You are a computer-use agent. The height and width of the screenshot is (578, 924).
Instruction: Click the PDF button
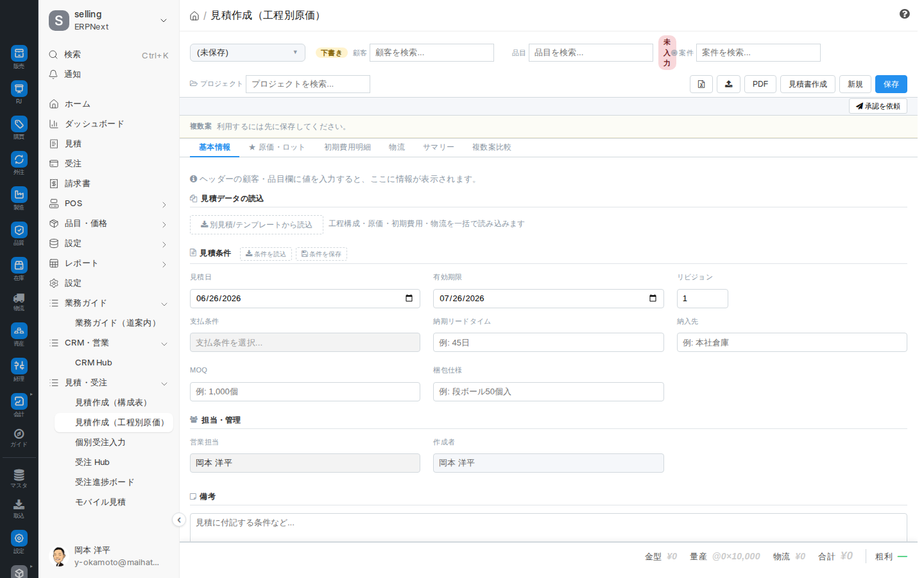coord(760,84)
